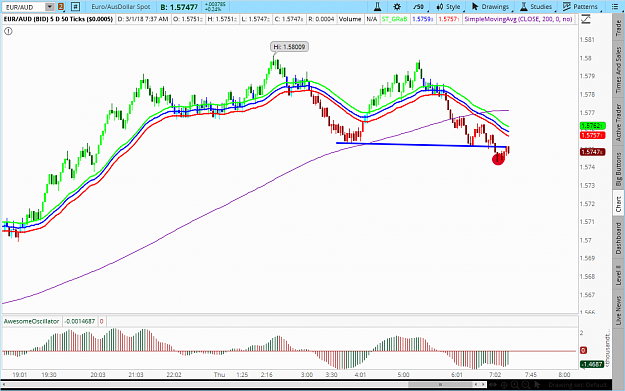The height and width of the screenshot is (391, 625).
Task: Click the D: 3/1/18 7:37 AM date field
Action: click(x=143, y=19)
